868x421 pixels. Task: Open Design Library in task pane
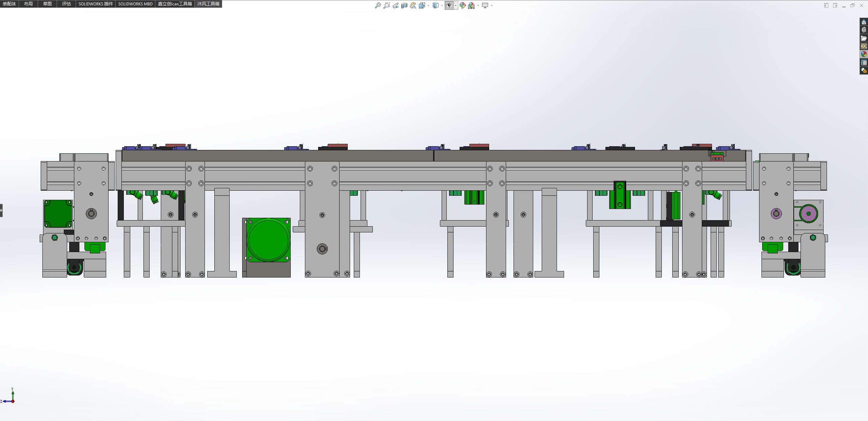pyautogui.click(x=864, y=30)
